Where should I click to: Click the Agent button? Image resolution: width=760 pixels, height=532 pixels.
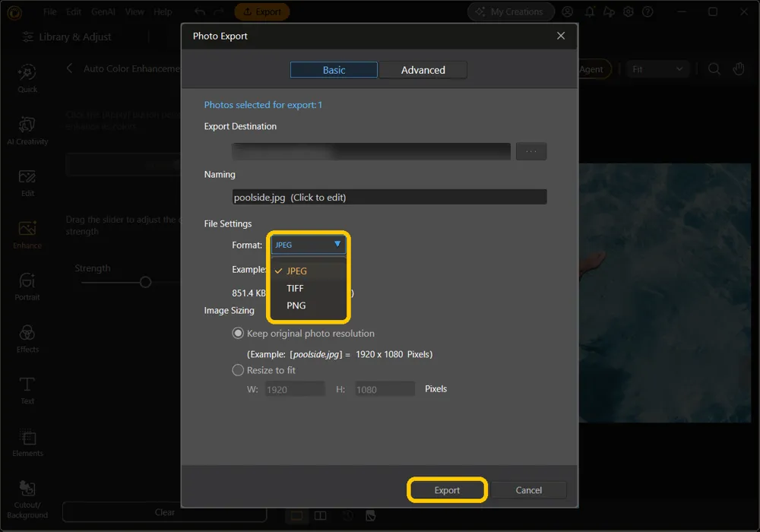pyautogui.click(x=595, y=69)
